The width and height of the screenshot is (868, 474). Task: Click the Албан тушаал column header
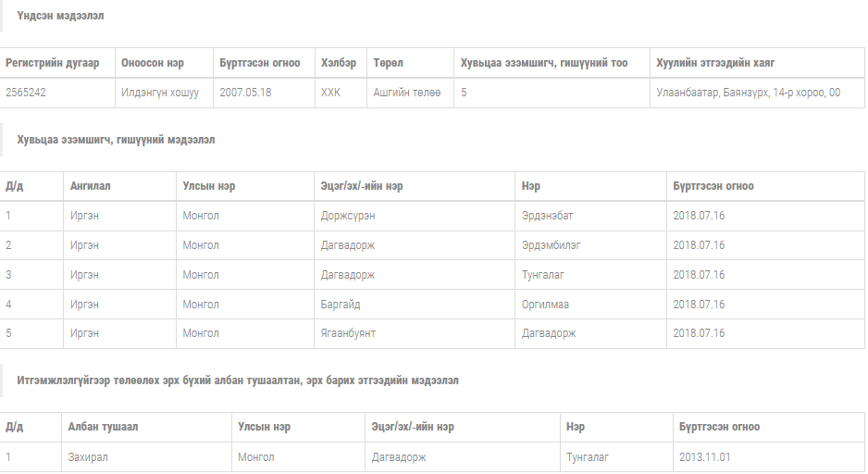(x=103, y=427)
